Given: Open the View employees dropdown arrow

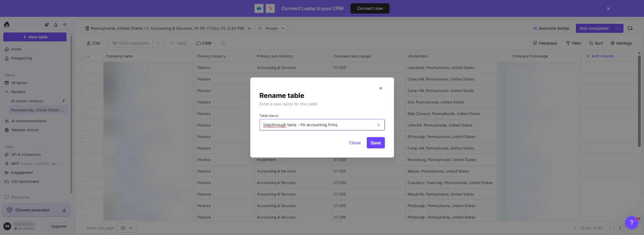Looking at the screenshot, I should click(x=158, y=43).
